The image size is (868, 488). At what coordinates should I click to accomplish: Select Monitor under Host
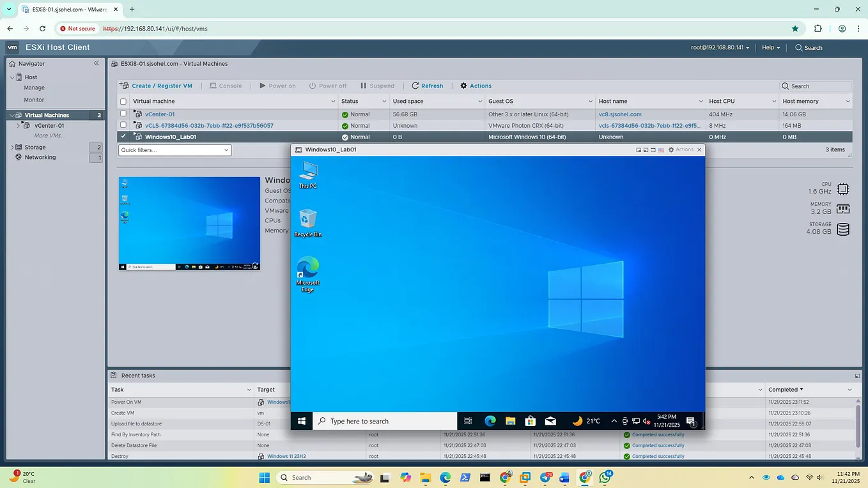coord(34,100)
